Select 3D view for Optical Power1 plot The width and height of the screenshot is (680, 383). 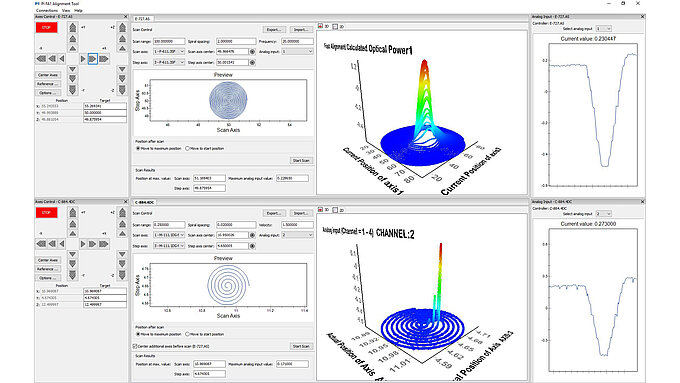coord(320,26)
